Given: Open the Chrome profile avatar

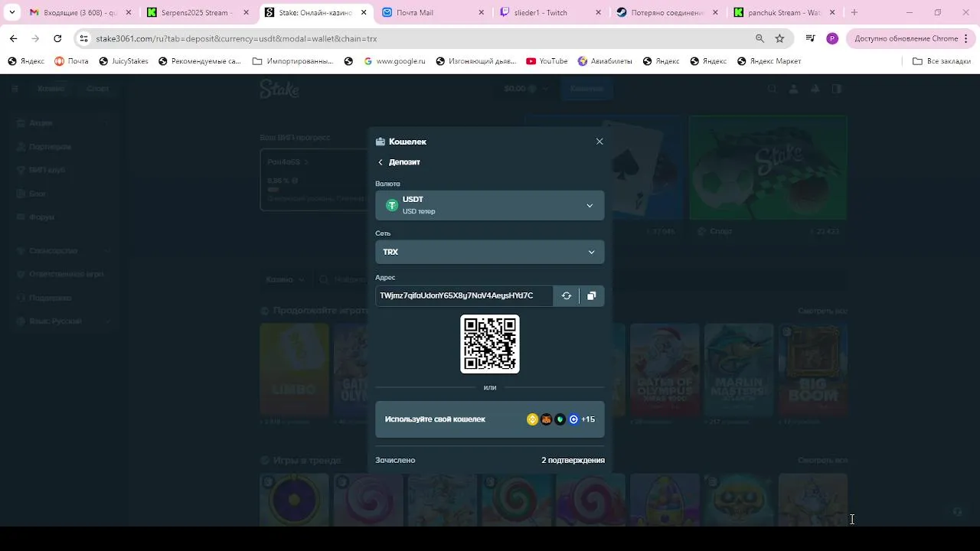Looking at the screenshot, I should pos(832,38).
